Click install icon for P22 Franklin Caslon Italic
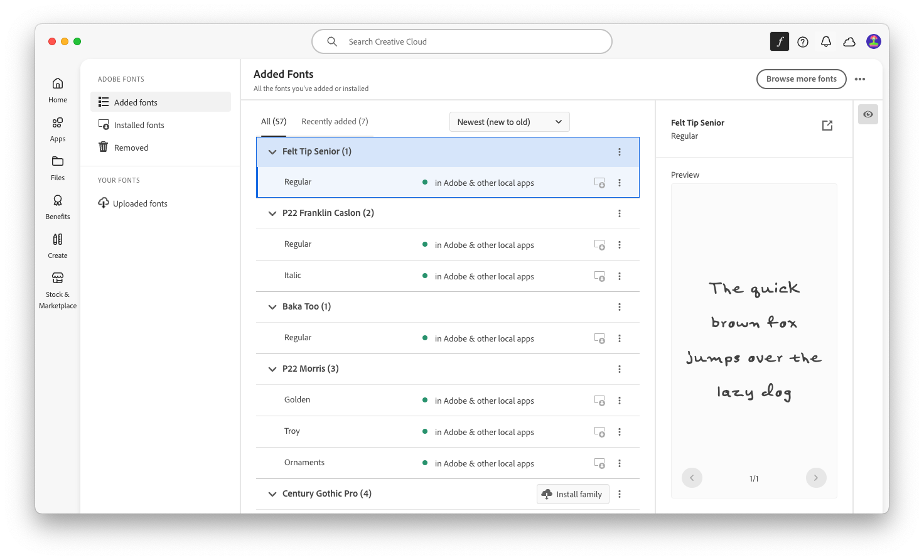 [599, 276]
